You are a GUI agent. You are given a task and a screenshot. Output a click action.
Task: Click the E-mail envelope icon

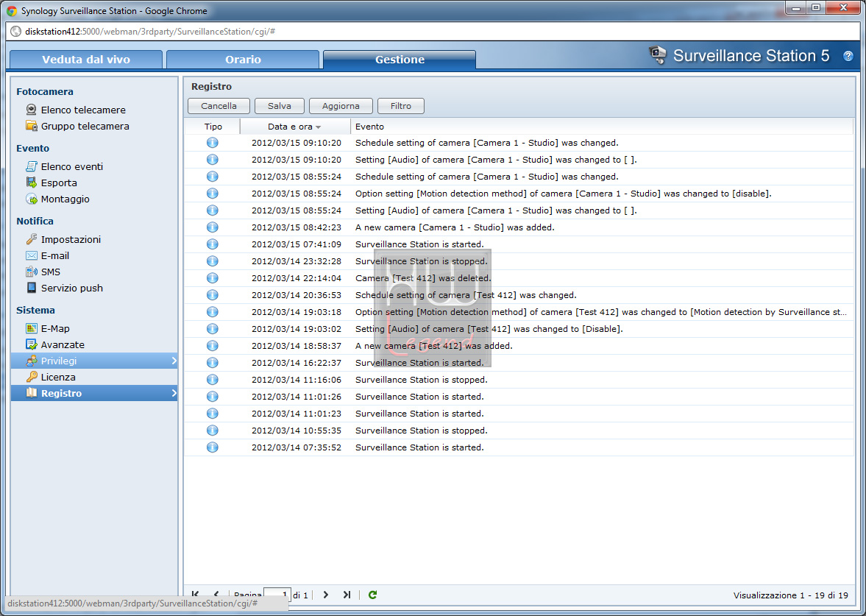click(32, 255)
